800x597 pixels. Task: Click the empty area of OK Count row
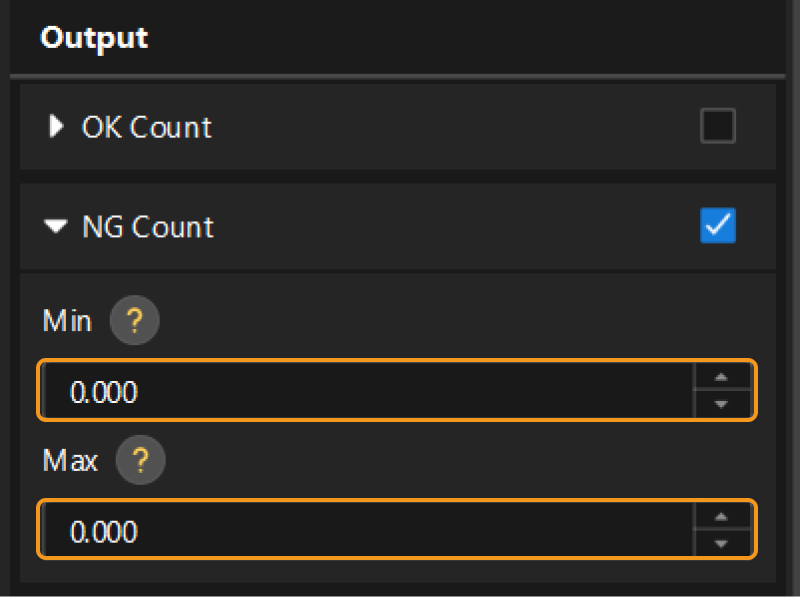[x=450, y=127]
